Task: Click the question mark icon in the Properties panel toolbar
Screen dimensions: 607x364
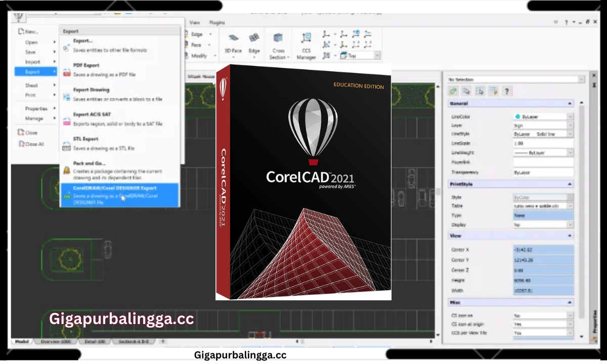Action: [x=506, y=91]
